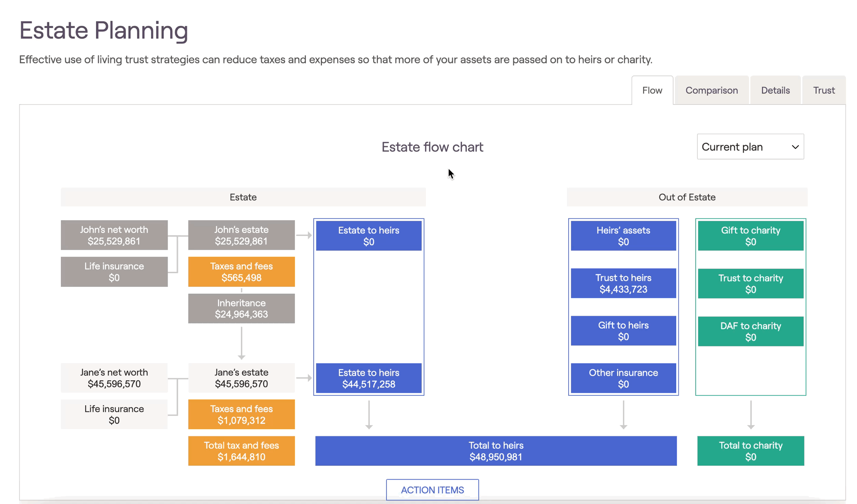Click the Trust to heirs box

pyautogui.click(x=623, y=283)
